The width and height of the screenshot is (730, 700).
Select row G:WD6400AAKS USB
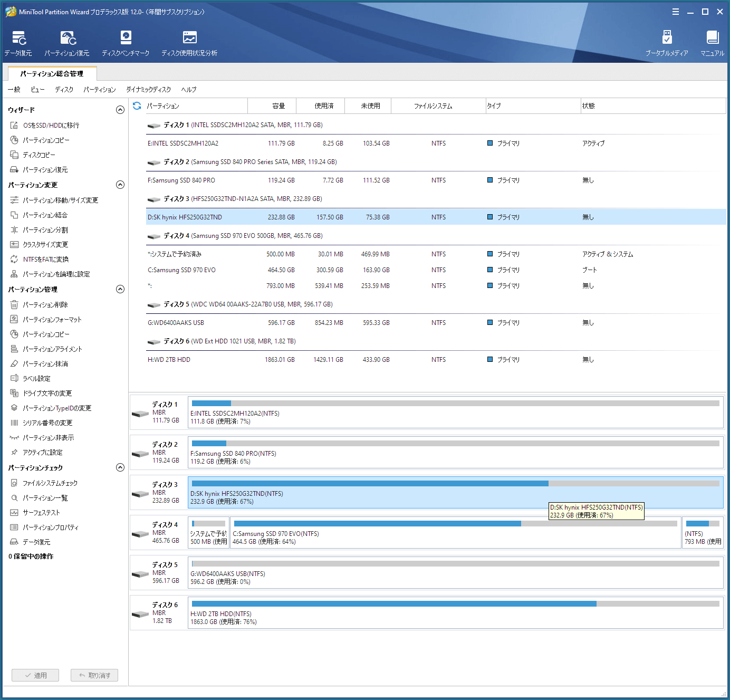tap(436, 323)
